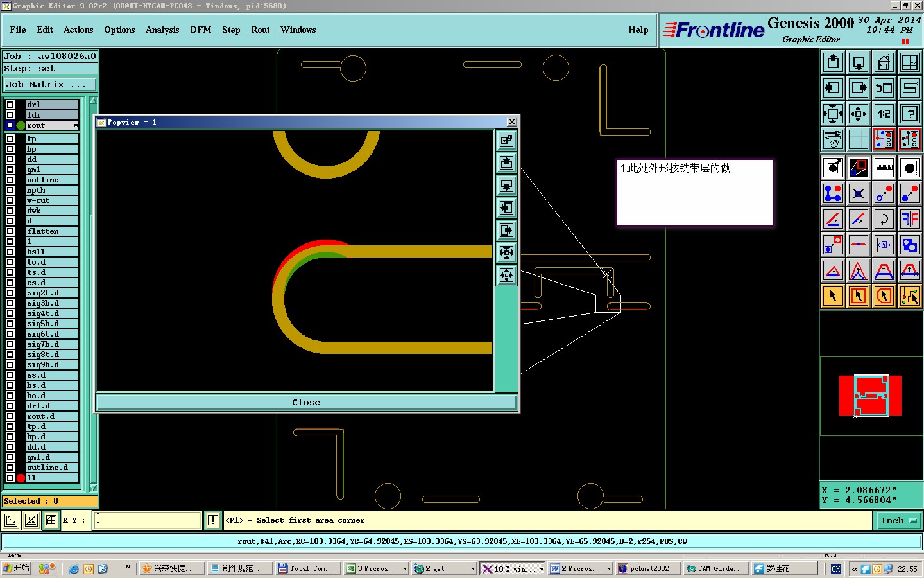Click the 1:2 zoom scale icon
The width and height of the screenshot is (924, 578).
coord(884,114)
